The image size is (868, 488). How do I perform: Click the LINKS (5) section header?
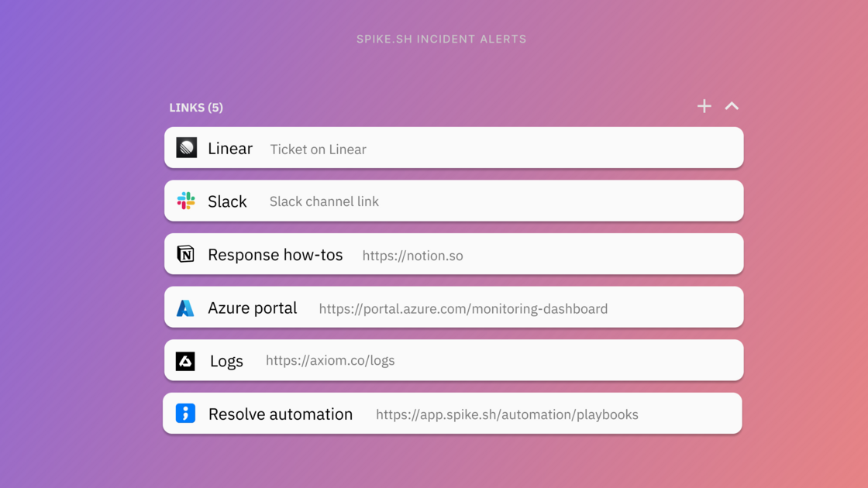pyautogui.click(x=196, y=107)
